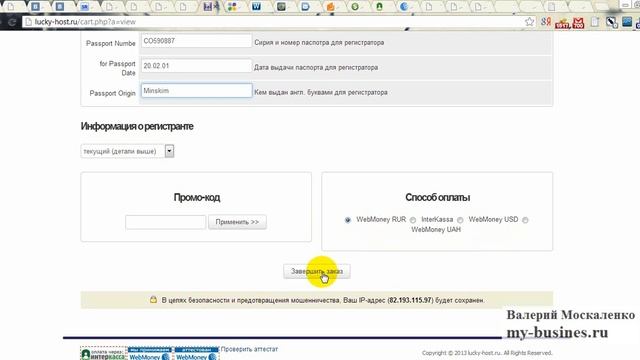Open the Yandex extension icon in toolbar

point(546,22)
